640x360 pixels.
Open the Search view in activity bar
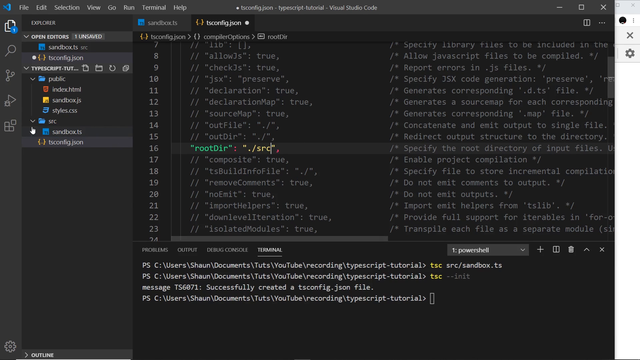point(10,51)
